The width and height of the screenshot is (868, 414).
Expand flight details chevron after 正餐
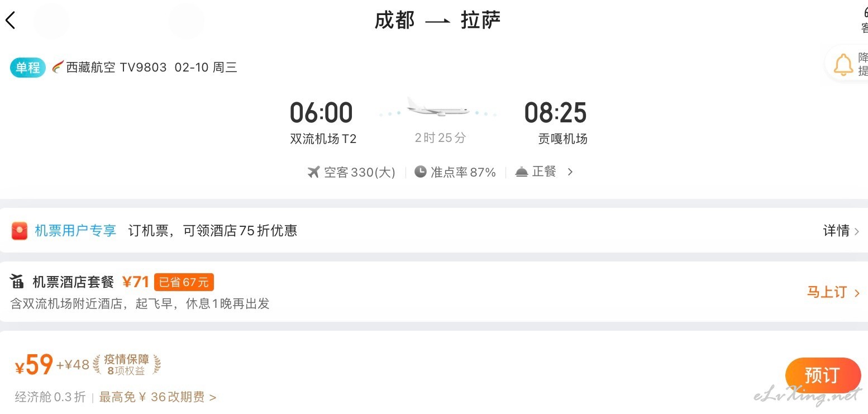(x=570, y=172)
